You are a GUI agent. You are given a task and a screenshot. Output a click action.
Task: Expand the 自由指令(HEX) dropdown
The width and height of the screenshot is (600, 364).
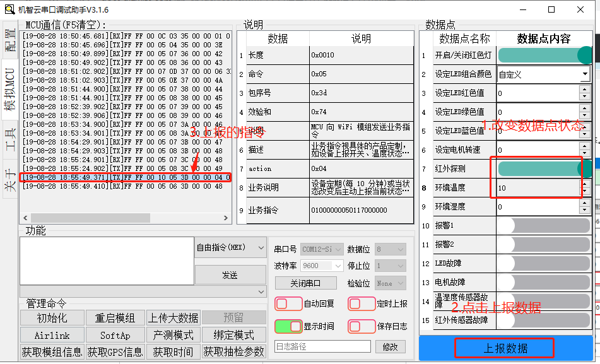point(261,248)
